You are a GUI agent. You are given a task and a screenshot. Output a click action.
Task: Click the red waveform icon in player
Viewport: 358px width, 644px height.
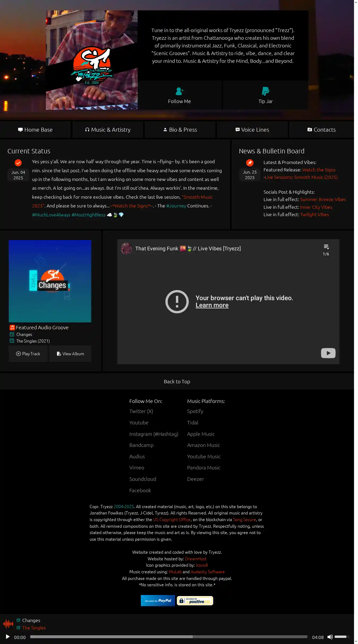(x=8, y=624)
